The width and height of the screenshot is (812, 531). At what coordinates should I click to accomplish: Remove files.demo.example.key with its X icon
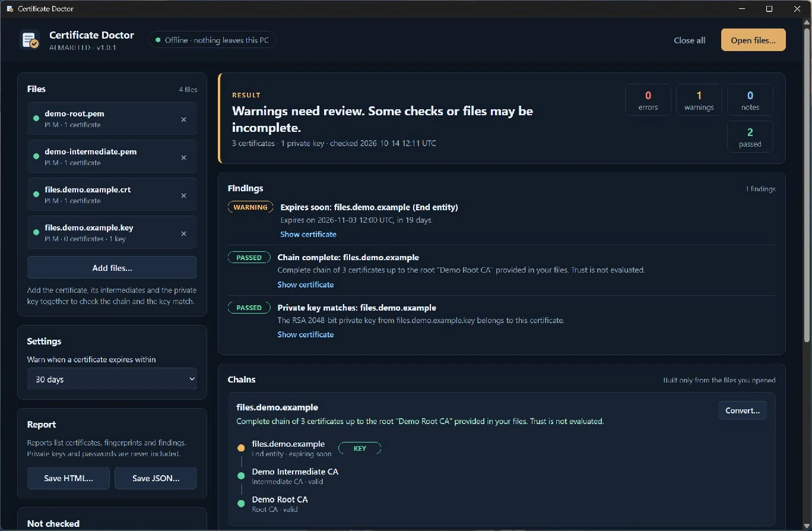pyautogui.click(x=183, y=233)
